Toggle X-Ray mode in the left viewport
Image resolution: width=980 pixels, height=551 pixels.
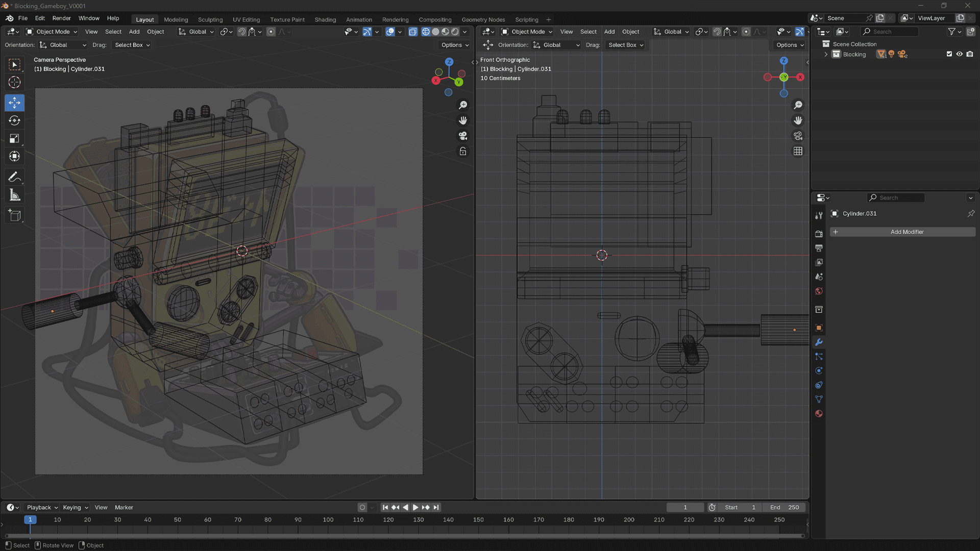coord(413,32)
